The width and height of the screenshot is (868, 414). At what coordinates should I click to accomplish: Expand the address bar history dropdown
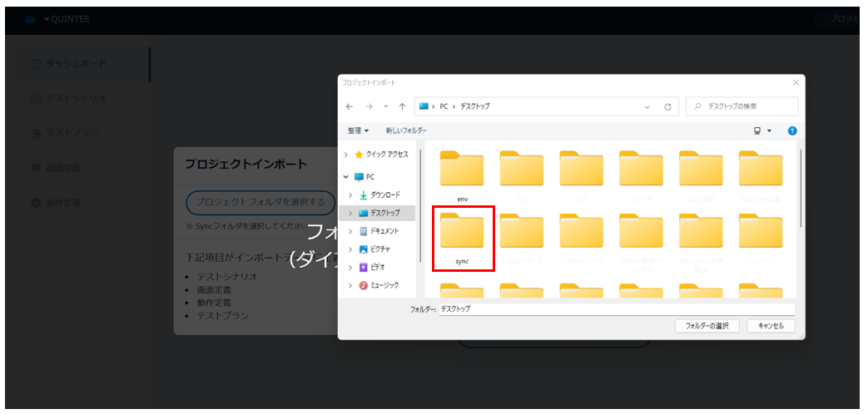(647, 107)
